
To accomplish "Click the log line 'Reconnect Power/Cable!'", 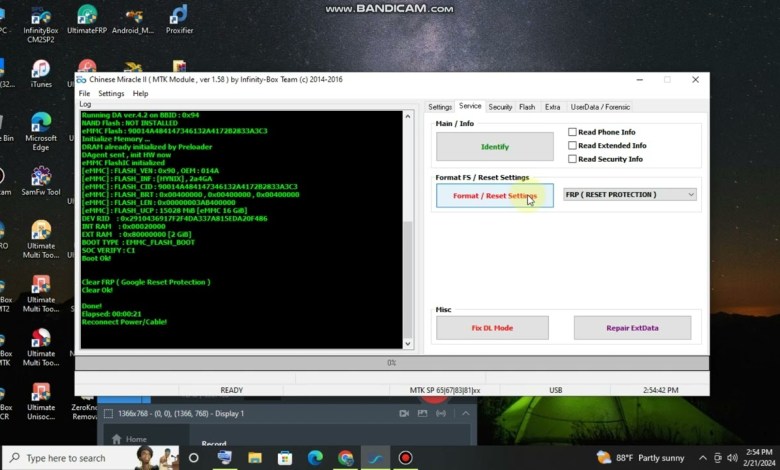I will tap(124, 322).
